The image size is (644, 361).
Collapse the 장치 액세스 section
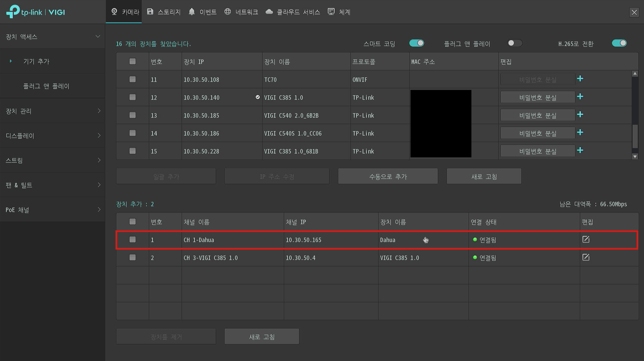pos(53,37)
